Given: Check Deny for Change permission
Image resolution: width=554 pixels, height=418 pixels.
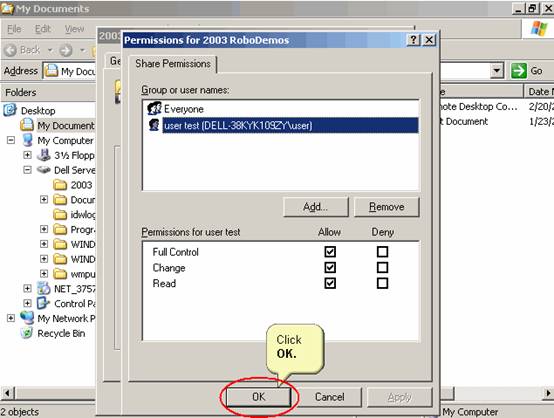Looking at the screenshot, I should [382, 267].
